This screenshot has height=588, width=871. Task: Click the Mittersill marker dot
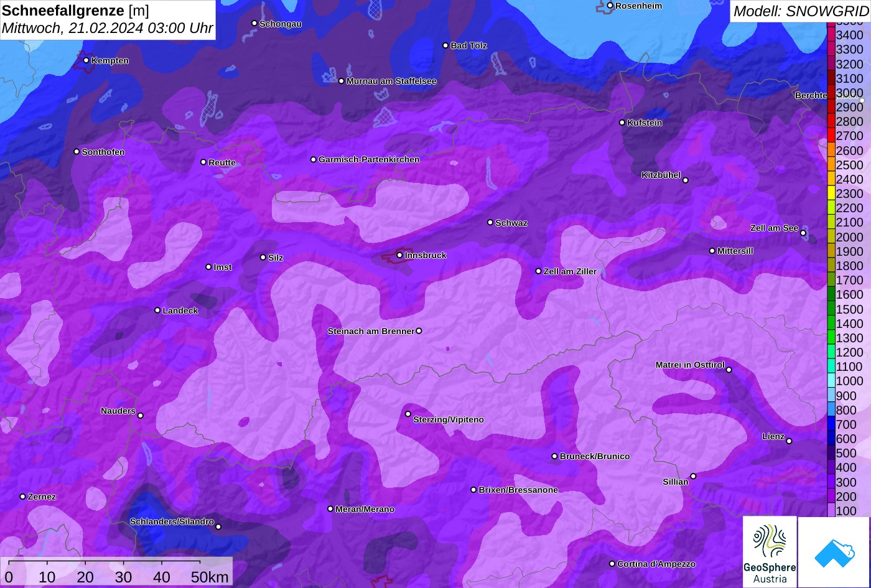[x=712, y=251]
